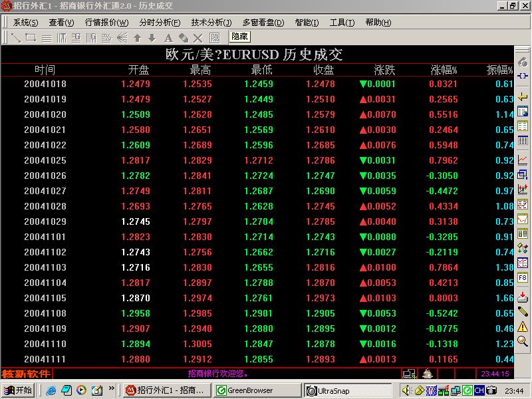The width and height of the screenshot is (532, 399).
Task: Open the globe quote page sidebar icon
Action: click(x=523, y=111)
